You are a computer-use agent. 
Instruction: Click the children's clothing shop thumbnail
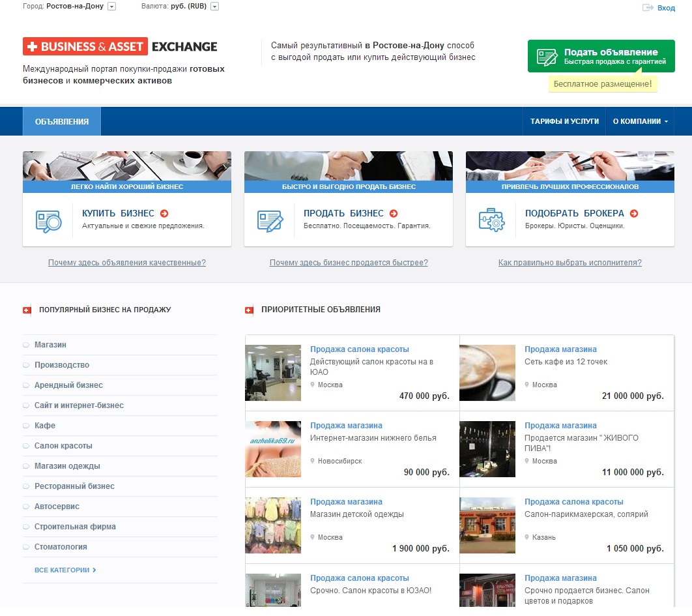[273, 525]
